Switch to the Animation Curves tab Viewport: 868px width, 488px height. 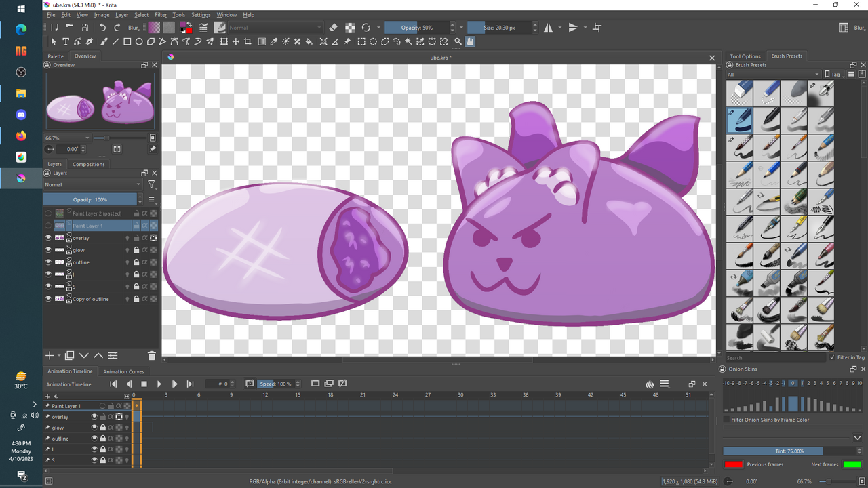[x=123, y=371]
